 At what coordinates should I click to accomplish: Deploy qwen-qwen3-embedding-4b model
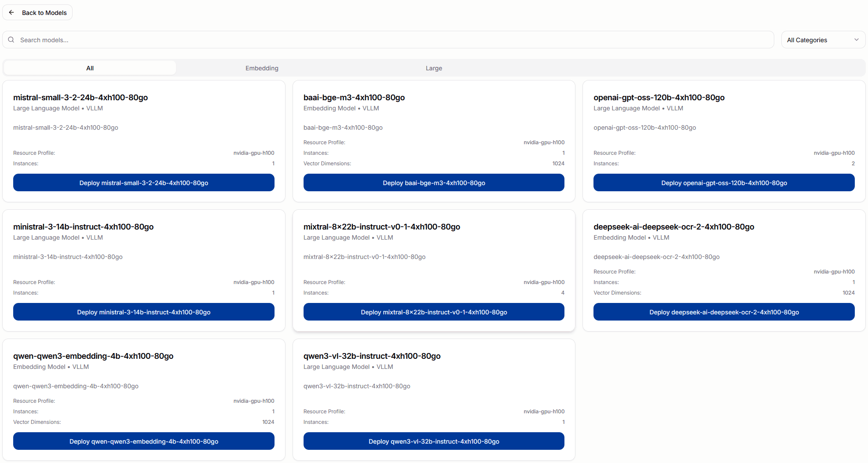(x=144, y=441)
